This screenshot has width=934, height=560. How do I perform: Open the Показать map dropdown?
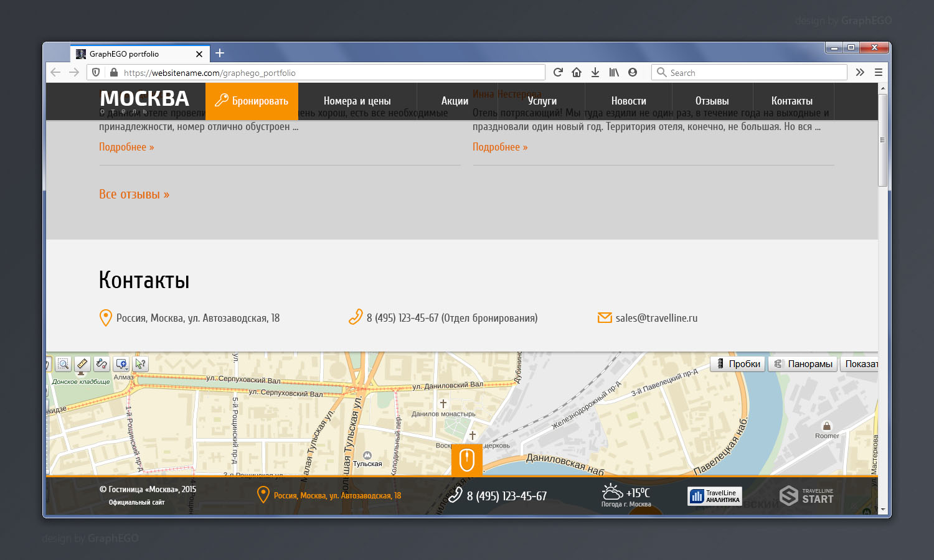pos(859,364)
